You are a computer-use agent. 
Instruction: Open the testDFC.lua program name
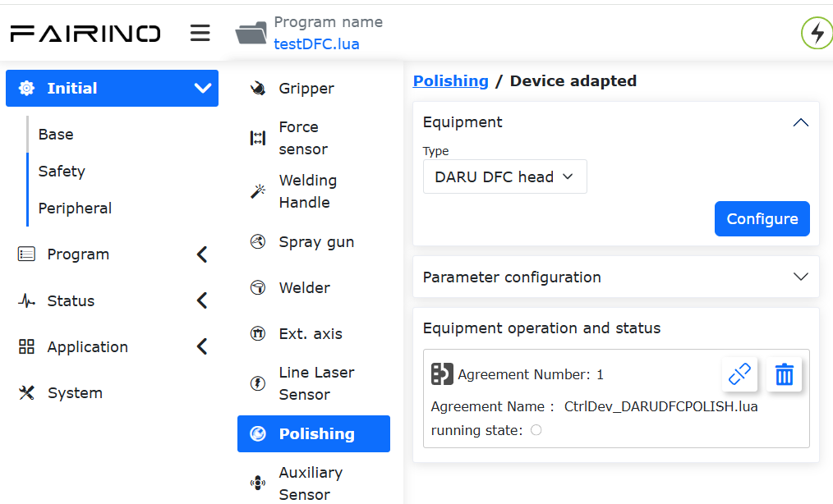(316, 44)
